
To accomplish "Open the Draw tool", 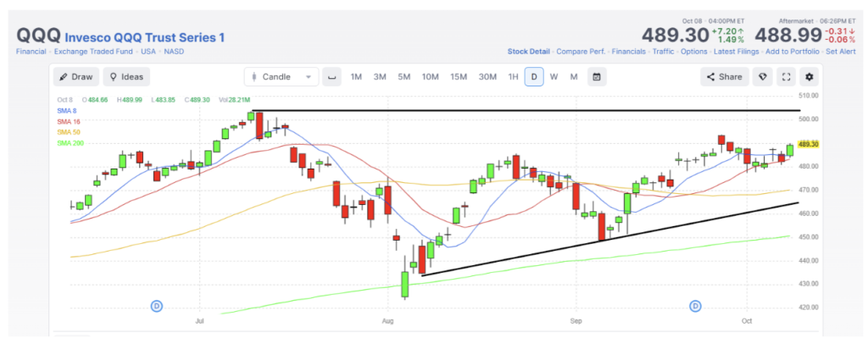I will (75, 77).
